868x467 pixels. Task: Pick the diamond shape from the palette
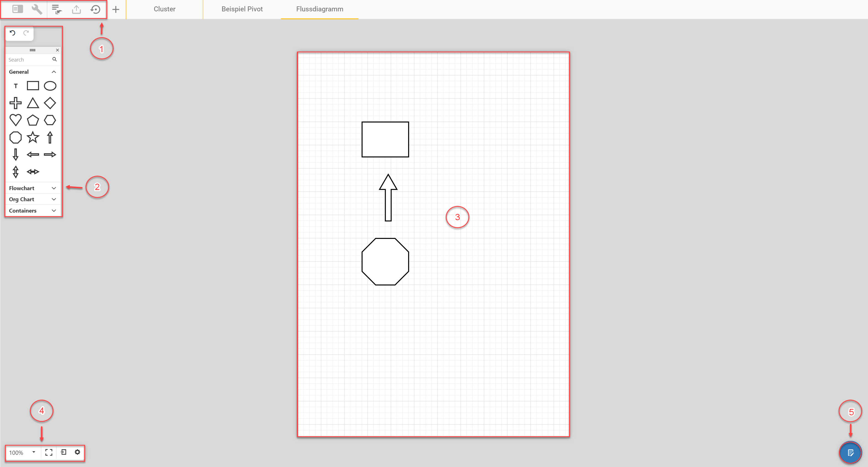50,103
